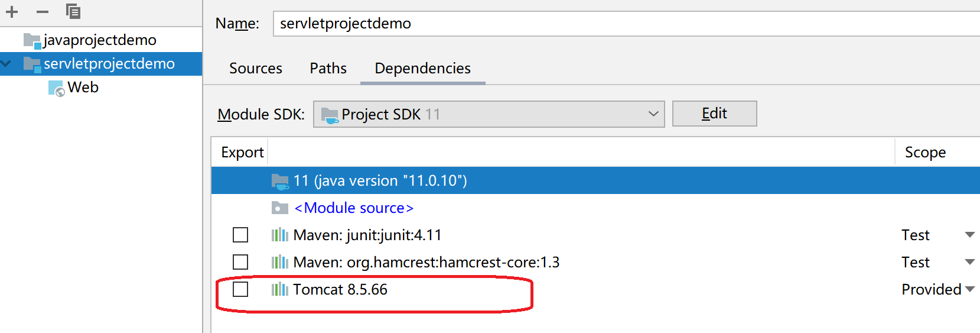This screenshot has height=333, width=980.
Task: Click the Web facet icon
Action: [56, 88]
